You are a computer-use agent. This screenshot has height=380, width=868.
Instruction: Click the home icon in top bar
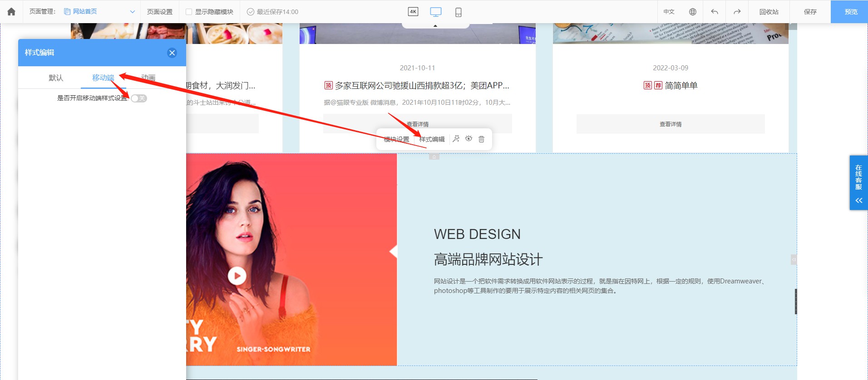coord(11,12)
